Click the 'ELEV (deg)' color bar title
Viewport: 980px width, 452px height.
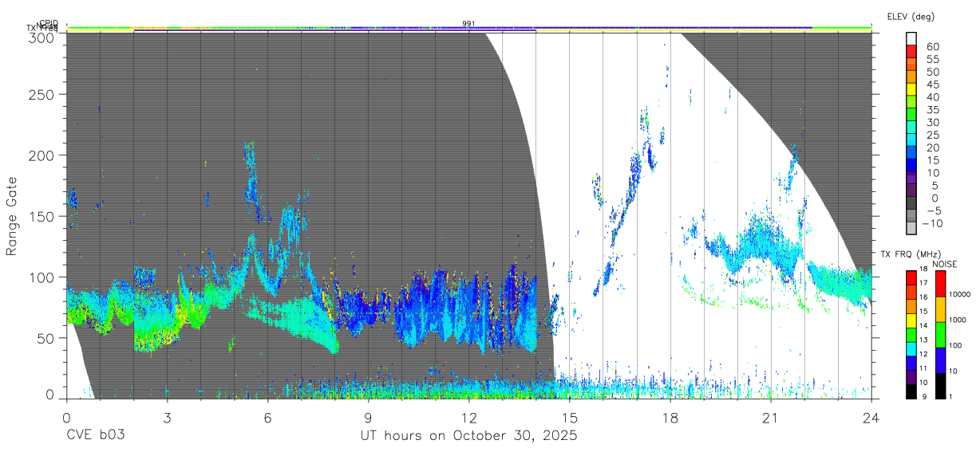coord(911,16)
